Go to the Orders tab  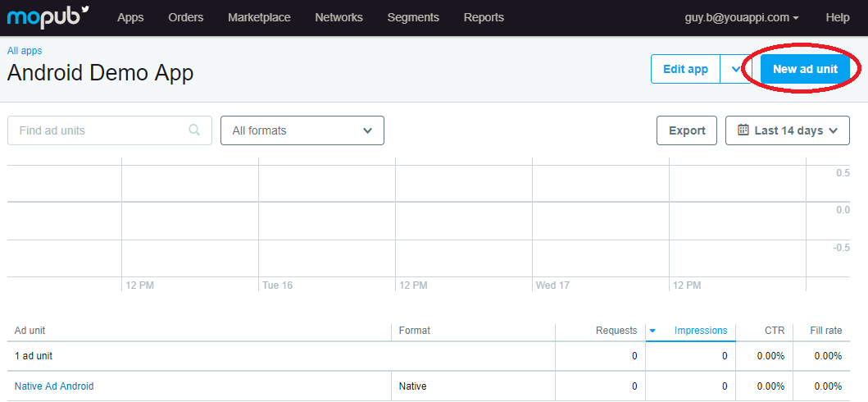185,17
